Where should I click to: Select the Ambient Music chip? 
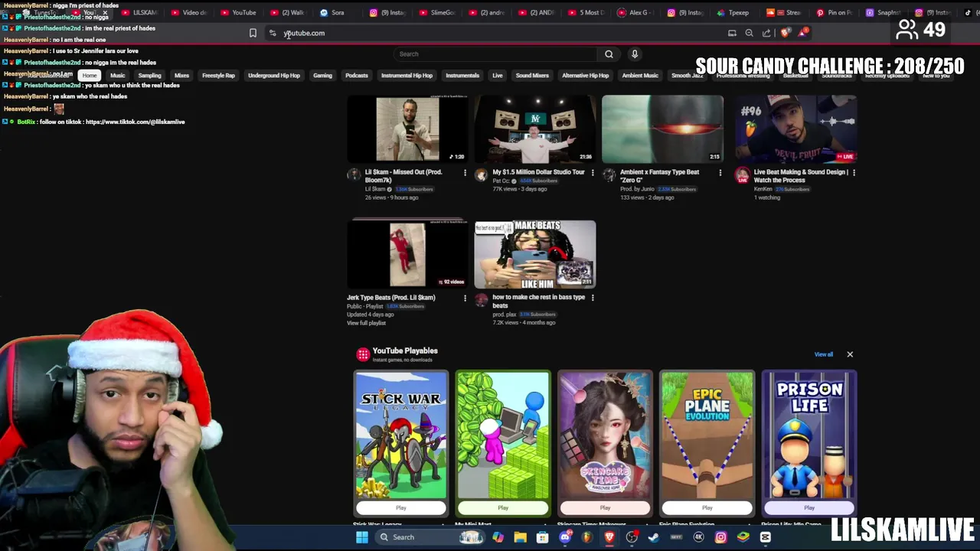point(640,75)
